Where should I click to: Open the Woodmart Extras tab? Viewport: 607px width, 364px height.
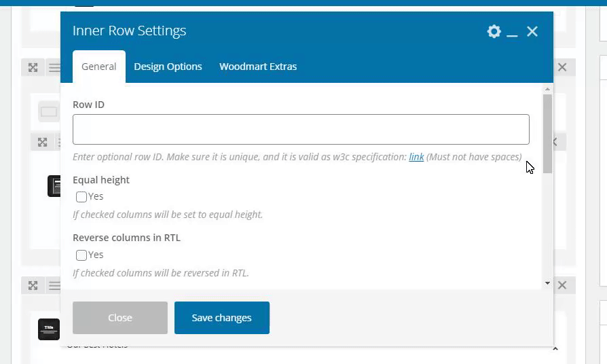[x=258, y=67]
